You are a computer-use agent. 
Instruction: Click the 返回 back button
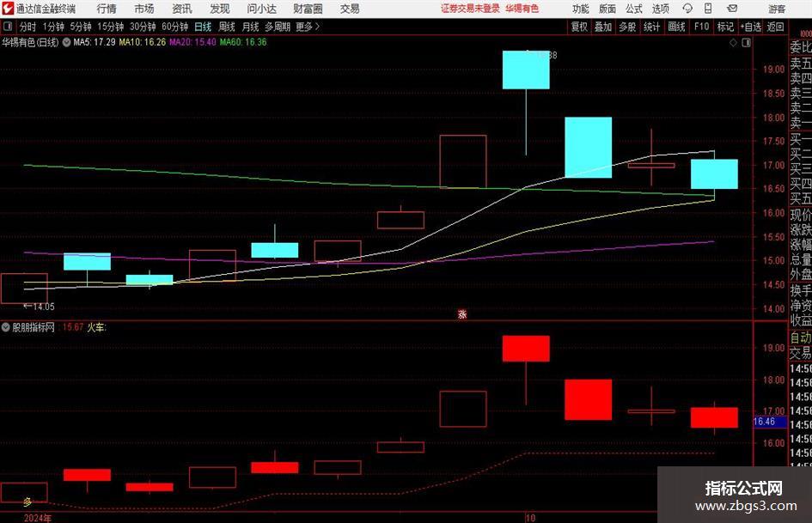(x=775, y=27)
